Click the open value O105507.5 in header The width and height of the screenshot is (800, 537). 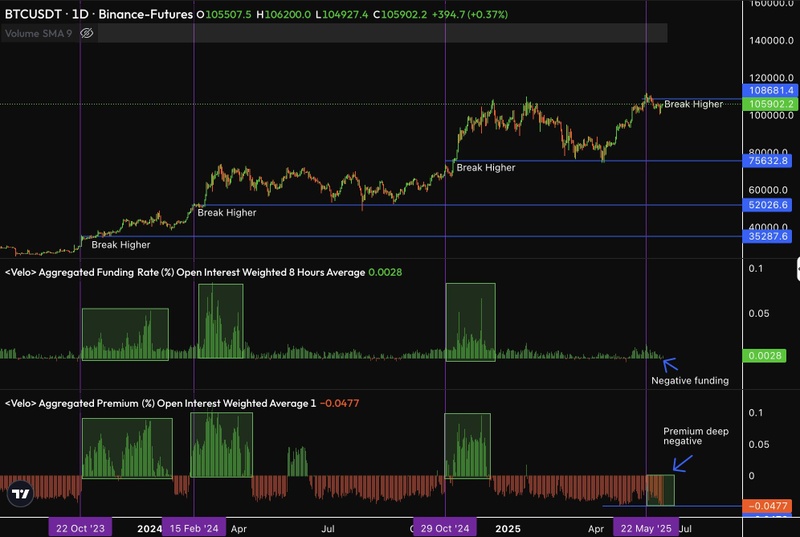coord(224,14)
